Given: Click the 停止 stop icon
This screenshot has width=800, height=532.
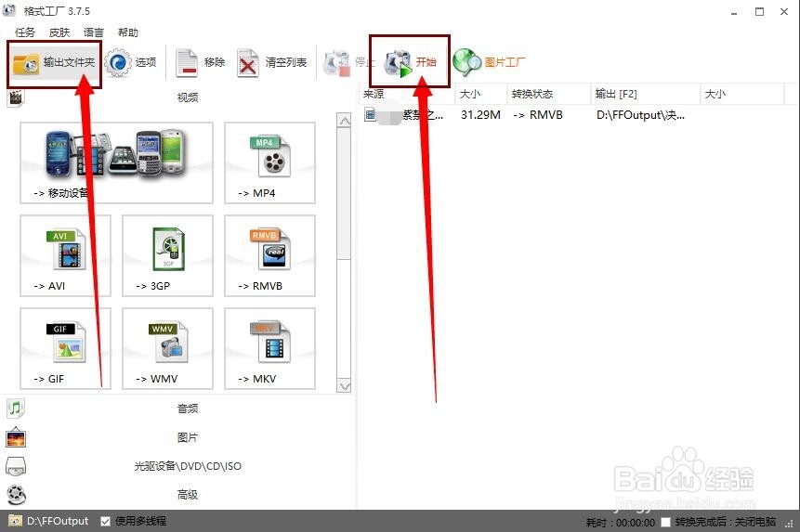Looking at the screenshot, I should (336, 63).
